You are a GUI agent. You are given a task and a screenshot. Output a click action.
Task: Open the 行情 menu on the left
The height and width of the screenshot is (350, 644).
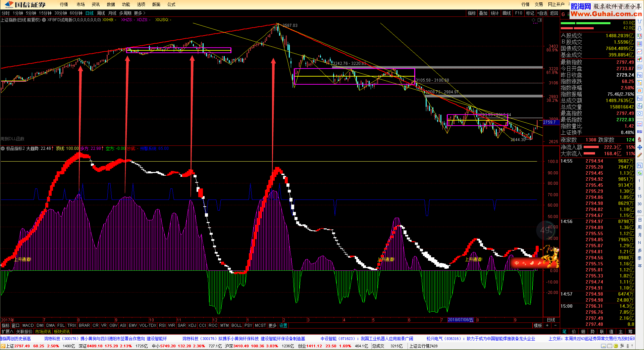pos(64,4)
